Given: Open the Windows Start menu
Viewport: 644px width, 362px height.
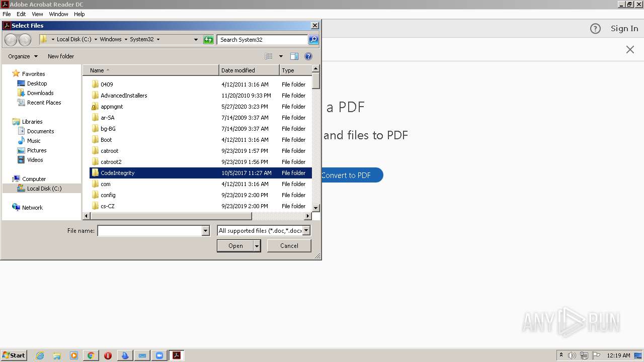Looking at the screenshot, I should click(x=14, y=355).
